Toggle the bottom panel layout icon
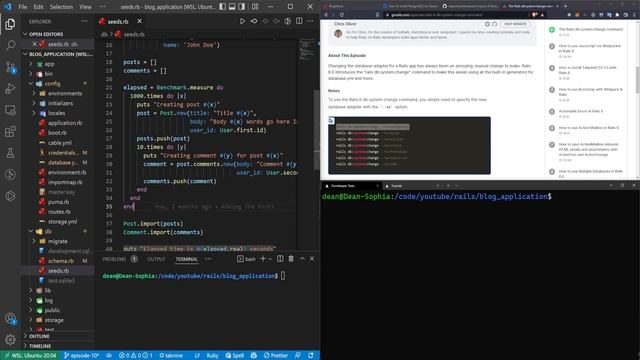This screenshot has height=360, width=640. (232, 7)
